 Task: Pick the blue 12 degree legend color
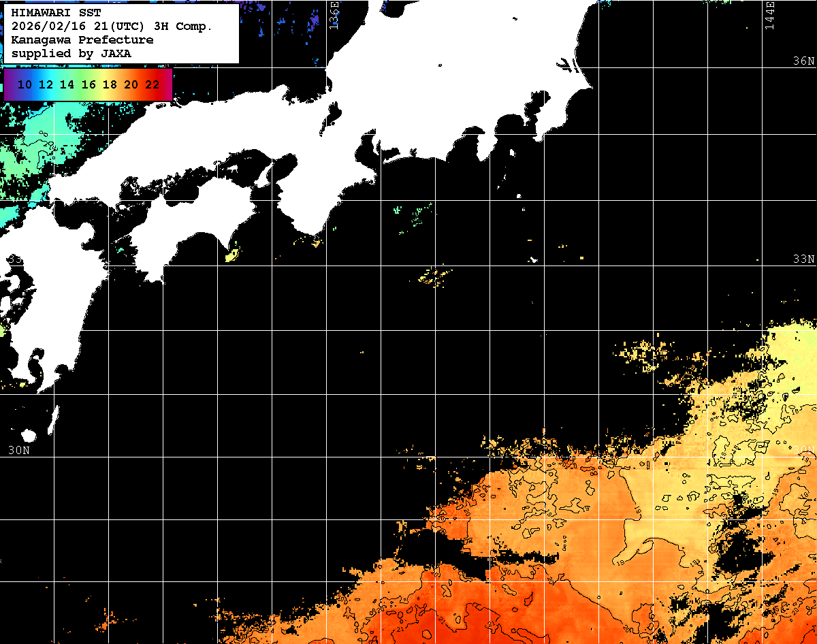tap(46, 85)
